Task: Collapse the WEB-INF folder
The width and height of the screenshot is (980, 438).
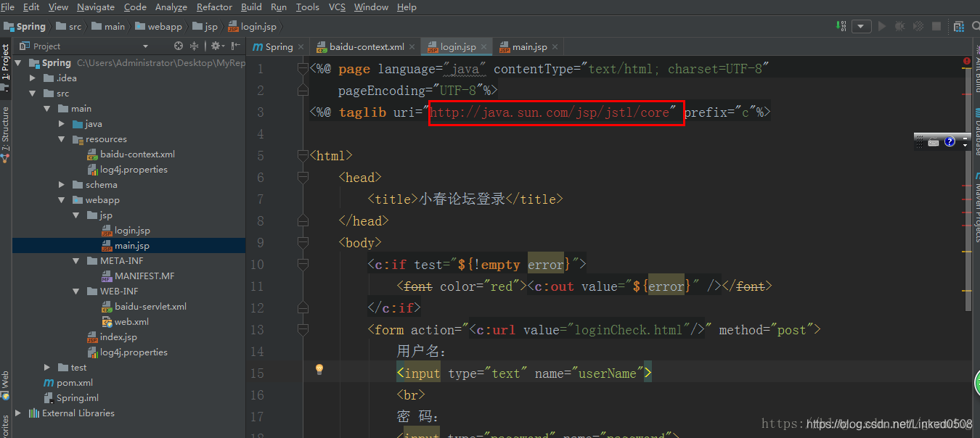Action: point(77,292)
